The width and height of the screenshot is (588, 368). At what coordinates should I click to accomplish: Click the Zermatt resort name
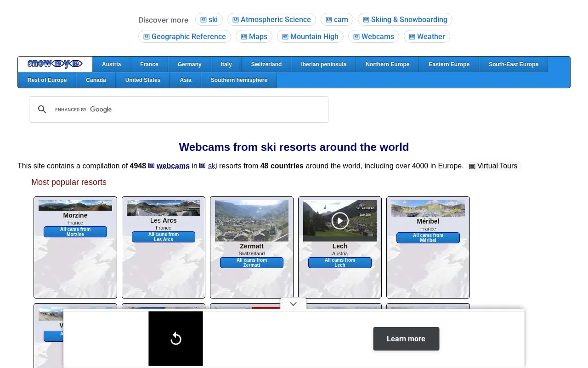click(x=252, y=246)
